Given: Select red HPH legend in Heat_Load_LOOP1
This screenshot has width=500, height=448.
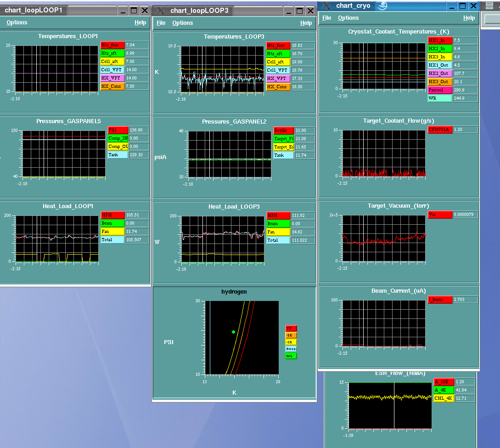Looking at the screenshot, I should tap(112, 215).
